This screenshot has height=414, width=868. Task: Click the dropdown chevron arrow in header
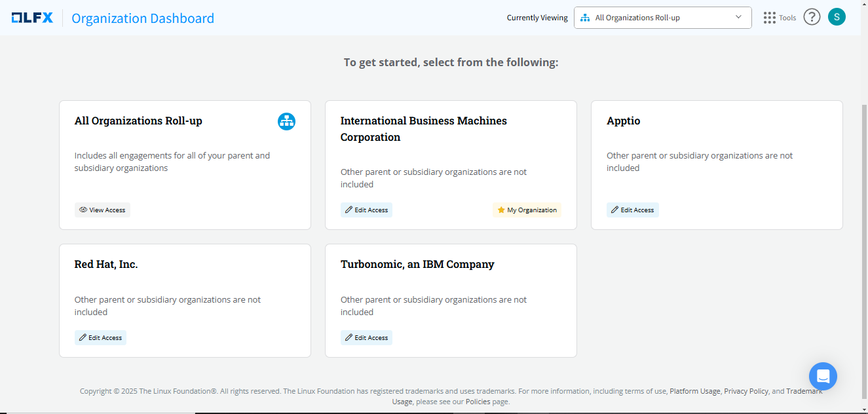click(x=739, y=18)
